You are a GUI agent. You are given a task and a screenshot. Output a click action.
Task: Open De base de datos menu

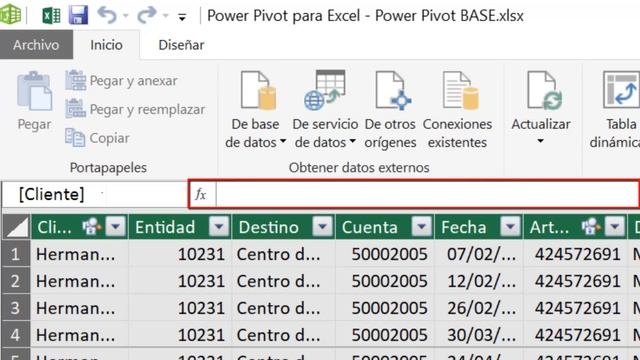coord(256,110)
